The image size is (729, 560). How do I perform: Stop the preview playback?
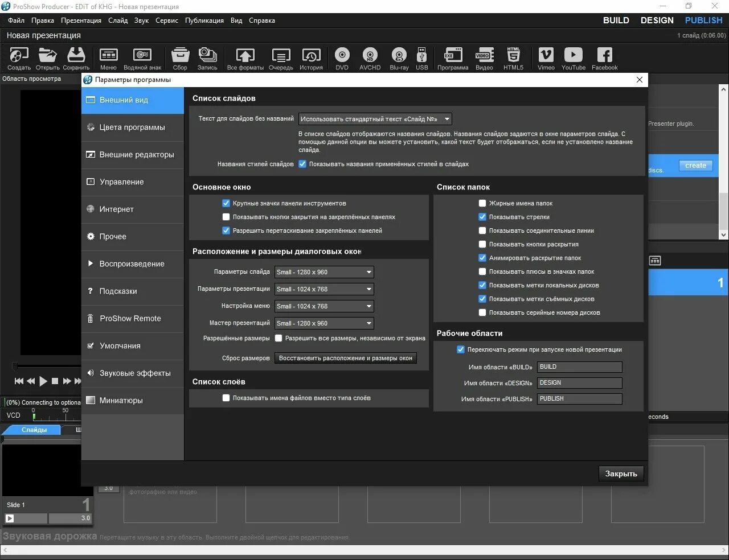tap(55, 381)
